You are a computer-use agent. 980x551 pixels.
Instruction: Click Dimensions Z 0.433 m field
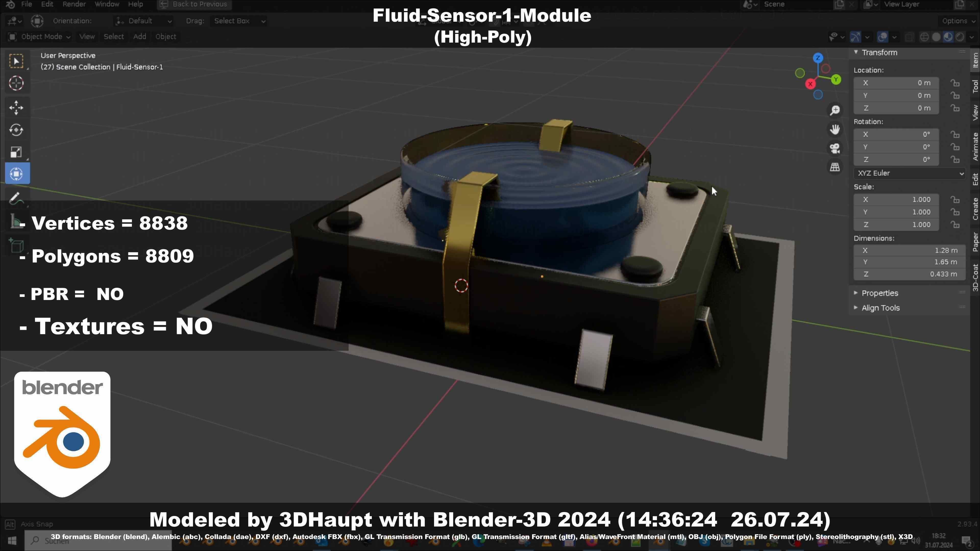pos(910,274)
